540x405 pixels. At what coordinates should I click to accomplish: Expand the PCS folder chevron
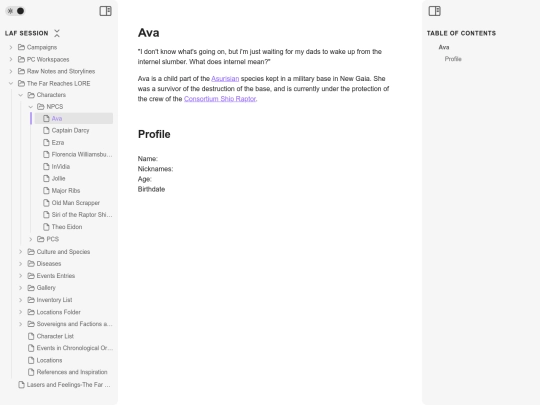[x=31, y=239]
